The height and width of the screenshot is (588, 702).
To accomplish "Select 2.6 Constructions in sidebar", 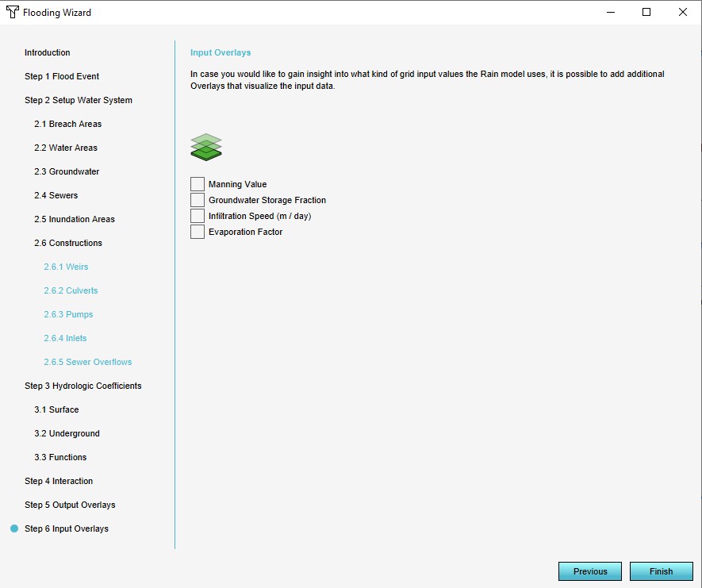I will coord(67,243).
